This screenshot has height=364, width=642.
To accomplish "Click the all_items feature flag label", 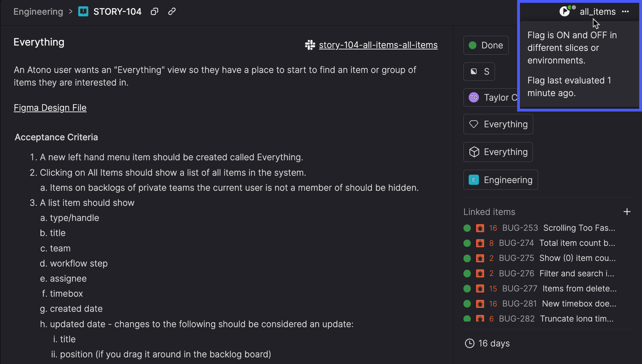I will [x=597, y=12].
